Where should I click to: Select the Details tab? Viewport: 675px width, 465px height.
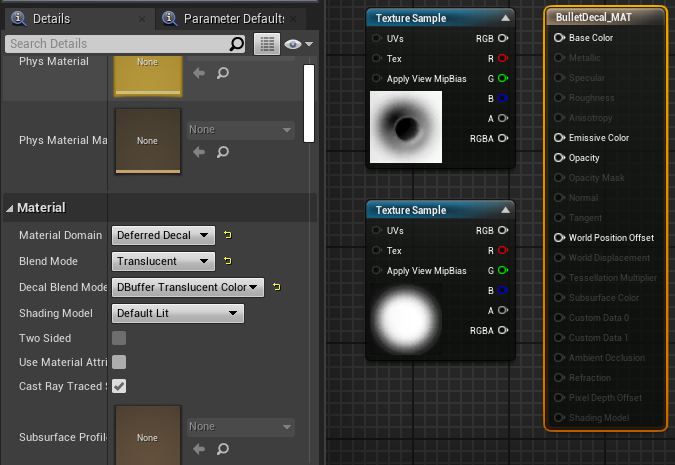50,19
